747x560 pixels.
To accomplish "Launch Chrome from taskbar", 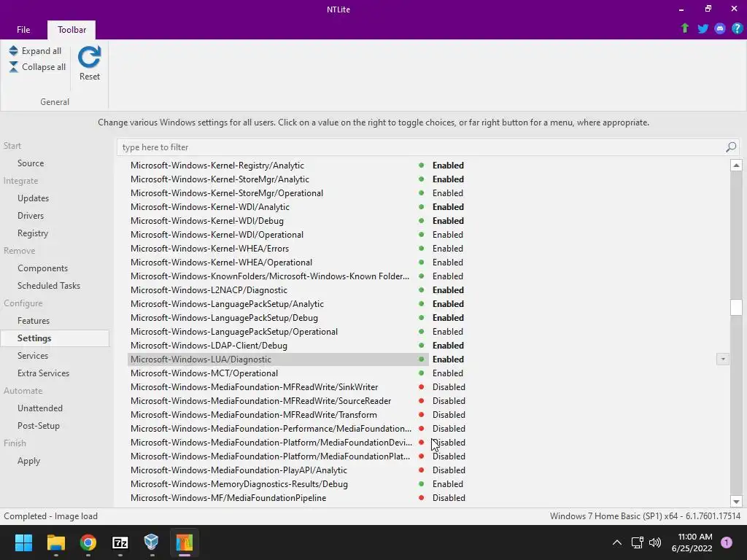I will [x=88, y=542].
